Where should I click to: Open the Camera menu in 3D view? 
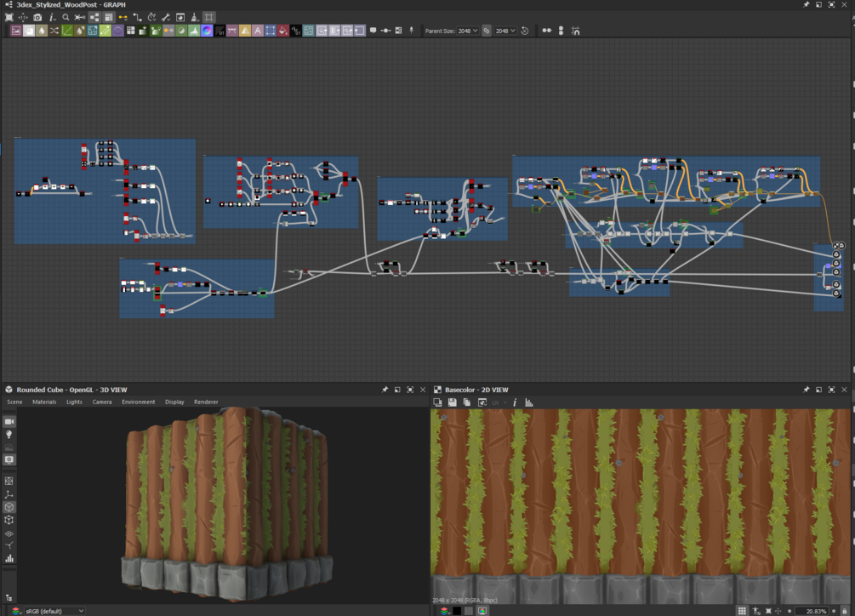(102, 402)
